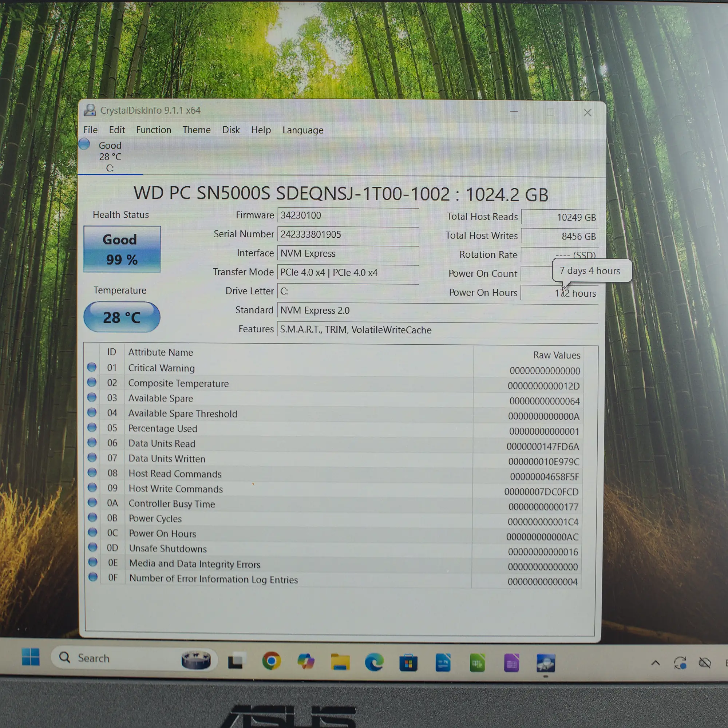Image resolution: width=728 pixels, height=728 pixels.
Task: Expand the hidden system tray icons chevron
Action: point(655,663)
